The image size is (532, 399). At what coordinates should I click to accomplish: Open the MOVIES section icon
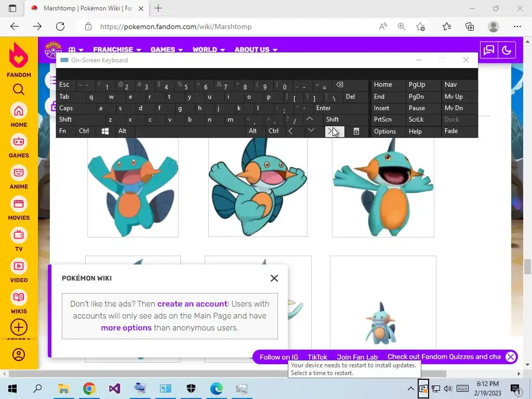19,204
